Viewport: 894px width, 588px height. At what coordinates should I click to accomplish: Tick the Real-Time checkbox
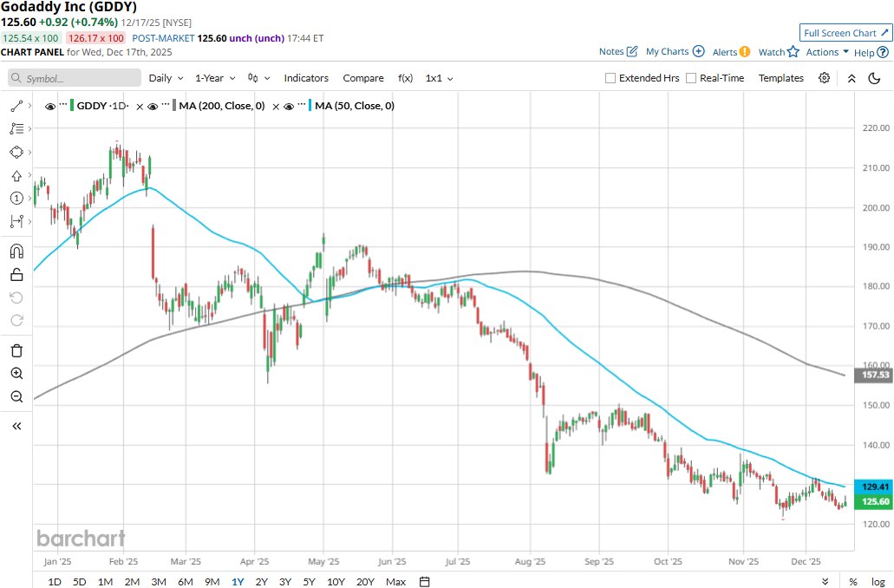(x=691, y=78)
